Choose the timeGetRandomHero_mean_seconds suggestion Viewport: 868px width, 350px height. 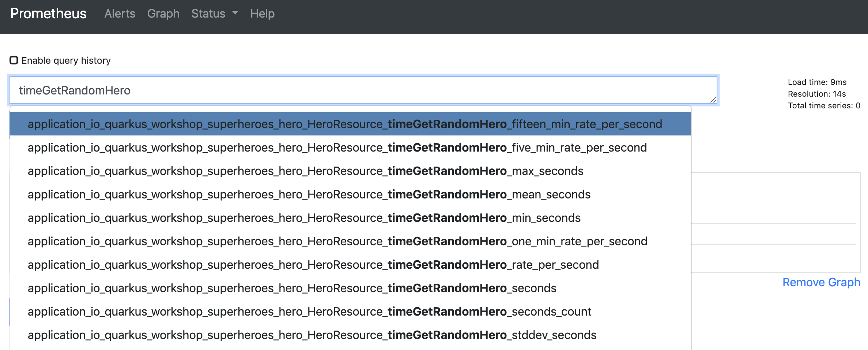(309, 194)
